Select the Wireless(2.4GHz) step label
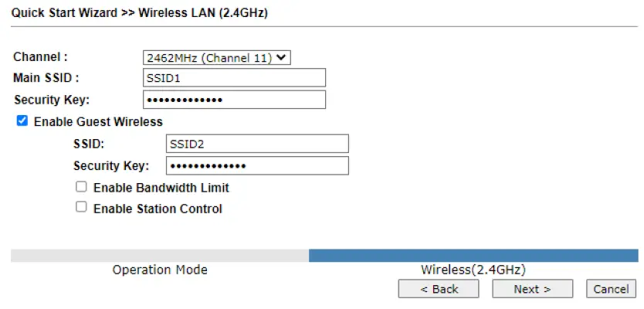Image resolution: width=644 pixels, height=309 pixels. (x=473, y=270)
